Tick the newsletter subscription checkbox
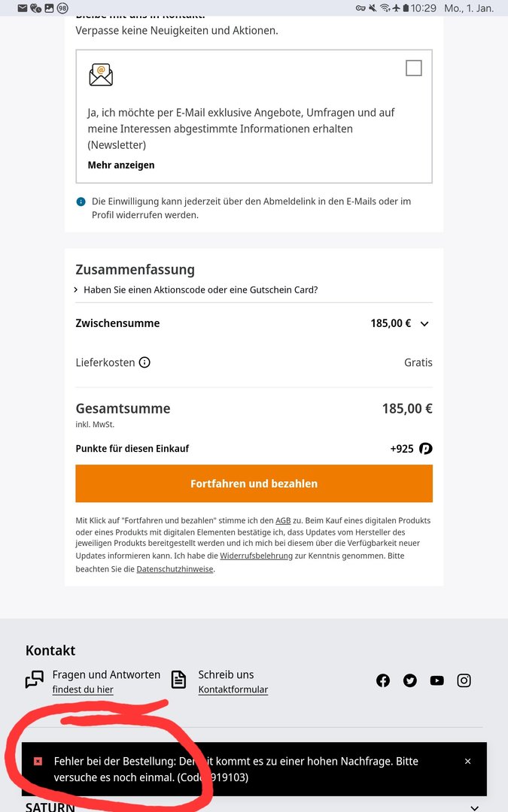 (x=413, y=68)
